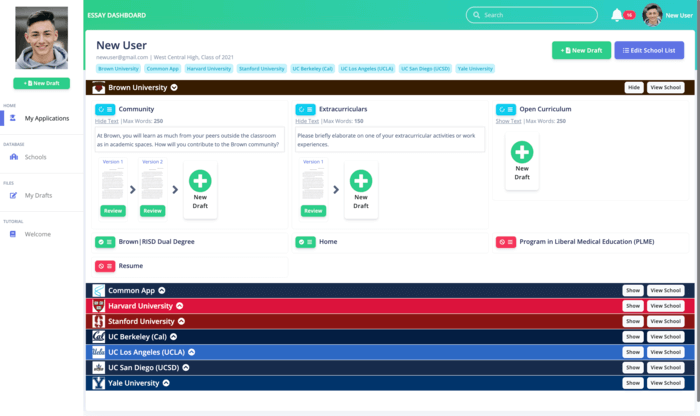700x416 pixels.
Task: Click Show Text under Open Curriculum
Action: coord(508,121)
